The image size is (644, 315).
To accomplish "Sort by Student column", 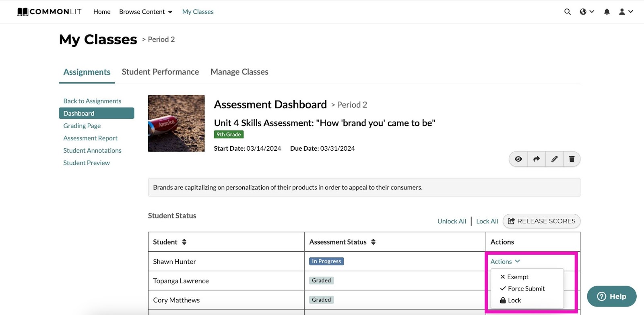I will (x=184, y=242).
